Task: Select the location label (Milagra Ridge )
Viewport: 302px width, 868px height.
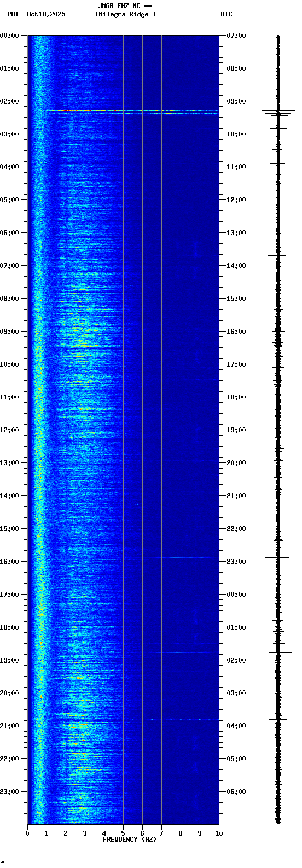Action: point(125,14)
